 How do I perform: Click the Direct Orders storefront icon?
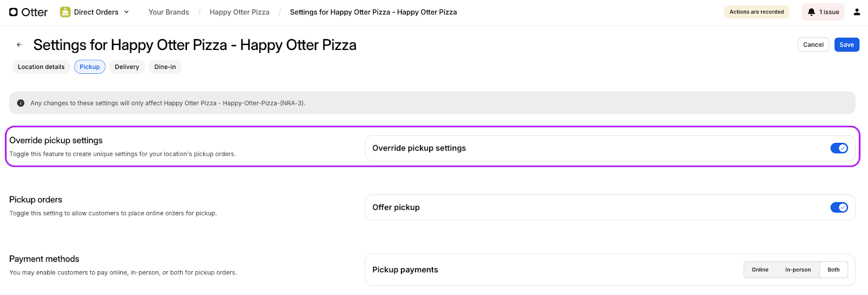point(65,12)
